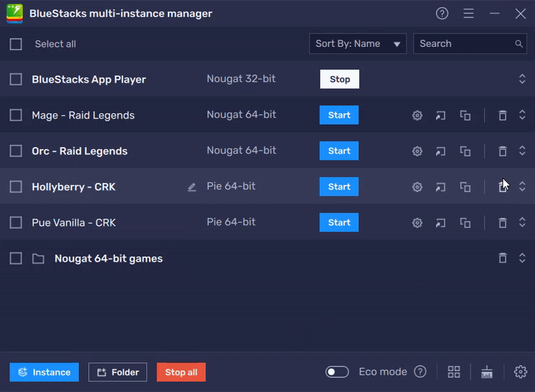
Task: Clone the Hollyberry - CRK instance
Action: pyautogui.click(x=465, y=187)
